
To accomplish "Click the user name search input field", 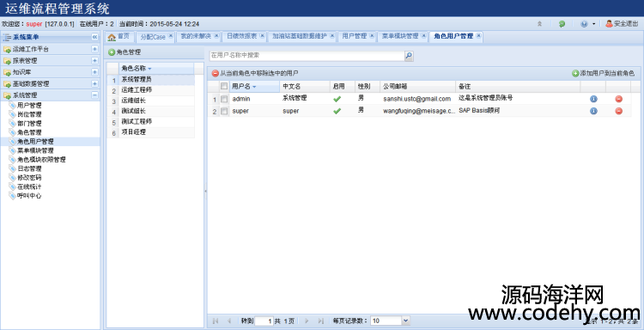I will pyautogui.click(x=307, y=56).
